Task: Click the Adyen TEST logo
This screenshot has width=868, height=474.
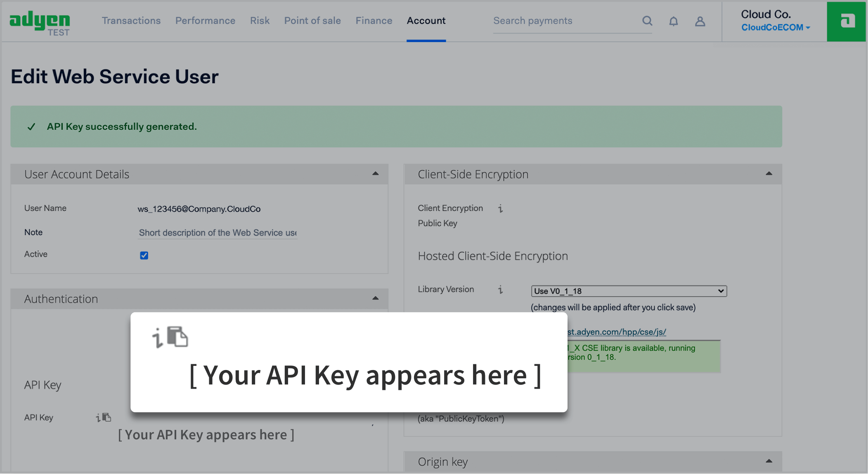Action: 40,23
